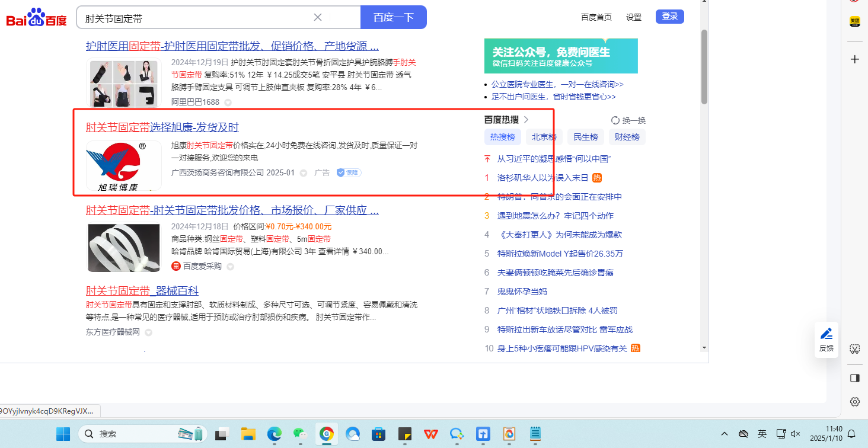This screenshot has height=448, width=868.
Task: Click the Baidu logo
Action: (37, 18)
